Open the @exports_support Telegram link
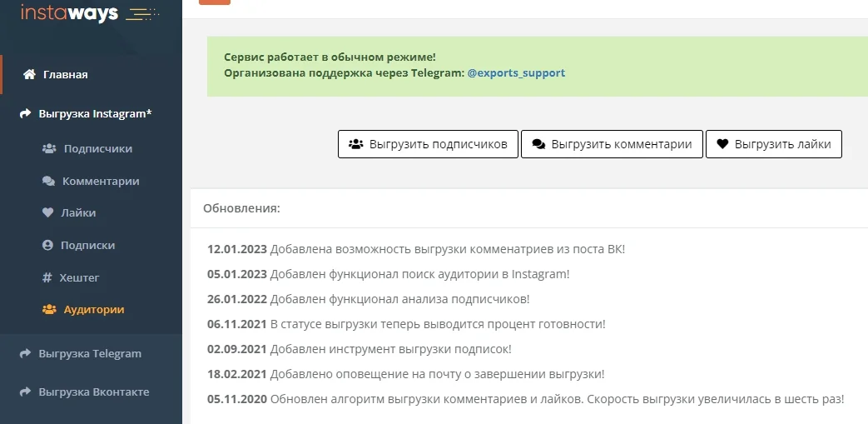Viewport: 868px width, 424px height. tap(516, 72)
